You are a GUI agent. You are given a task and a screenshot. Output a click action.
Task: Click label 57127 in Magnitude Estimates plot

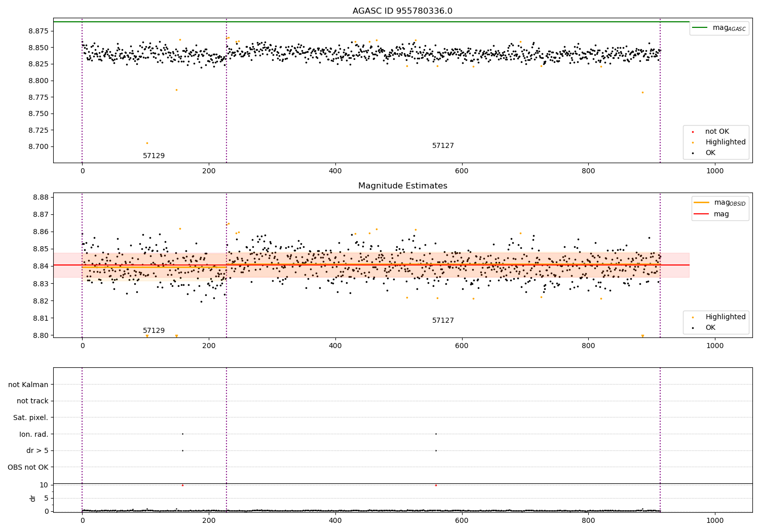pyautogui.click(x=443, y=321)
